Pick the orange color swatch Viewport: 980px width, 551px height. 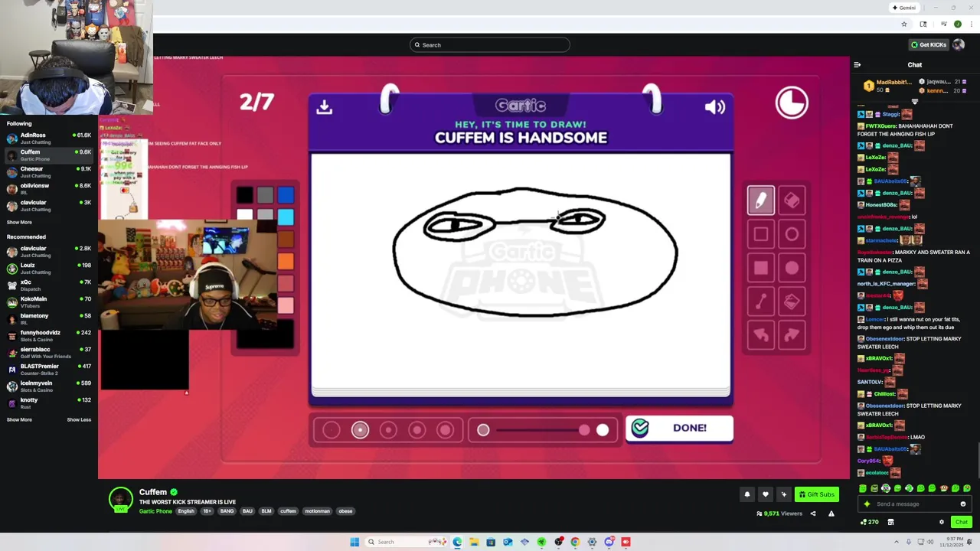[x=286, y=262]
